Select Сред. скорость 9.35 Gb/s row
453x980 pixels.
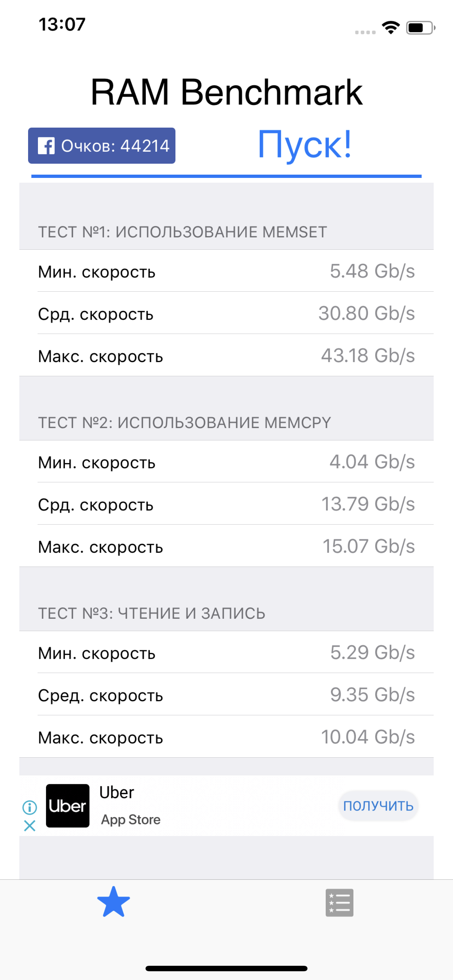[226, 694]
